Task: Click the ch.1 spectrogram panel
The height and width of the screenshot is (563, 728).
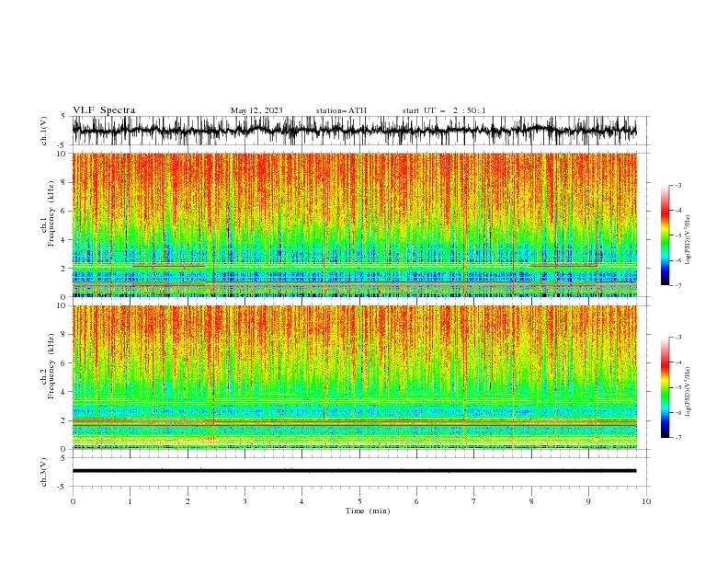Action: 354,224
